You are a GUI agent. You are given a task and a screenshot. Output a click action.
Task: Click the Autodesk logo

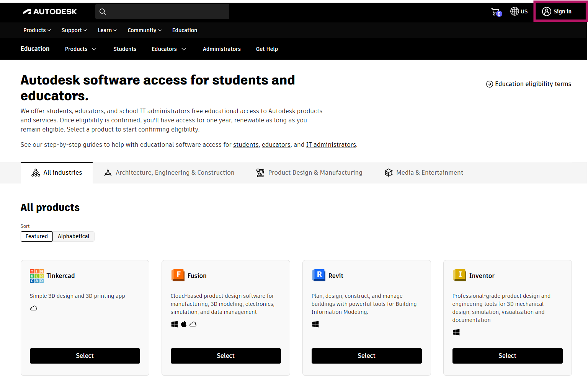pyautogui.click(x=50, y=11)
